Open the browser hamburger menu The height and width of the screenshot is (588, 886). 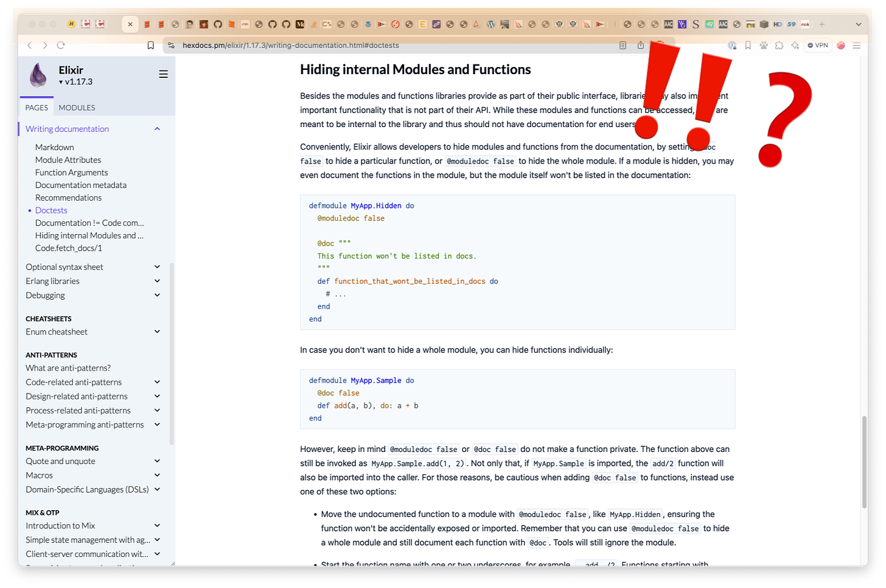point(856,45)
